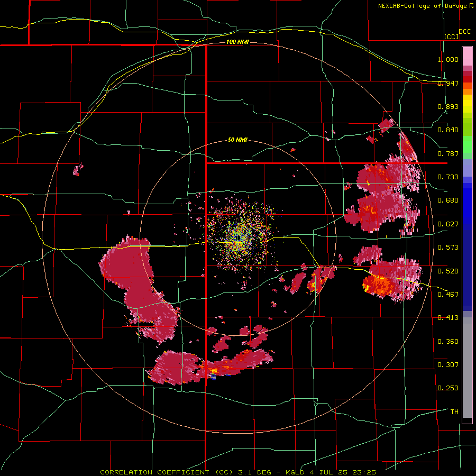Image resolution: width=476 pixels, height=476 pixels.
Task: Select the 0.840 color scale value
Action: pyautogui.click(x=448, y=130)
